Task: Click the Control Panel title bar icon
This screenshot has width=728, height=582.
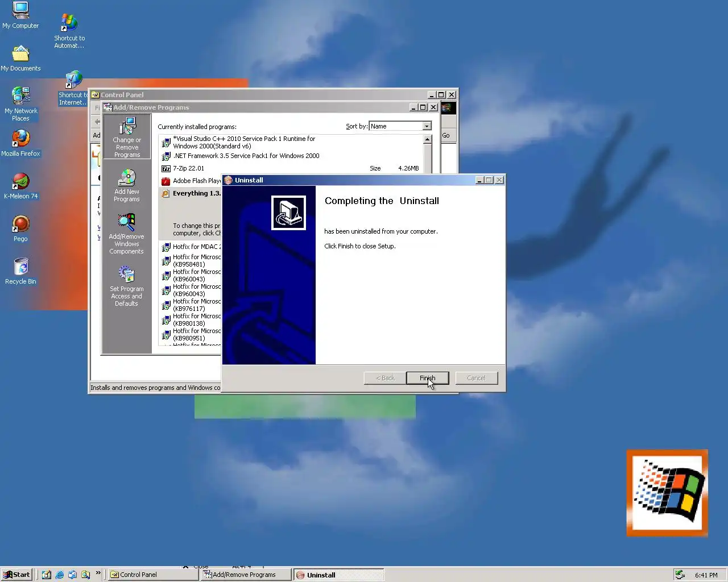Action: click(96, 95)
